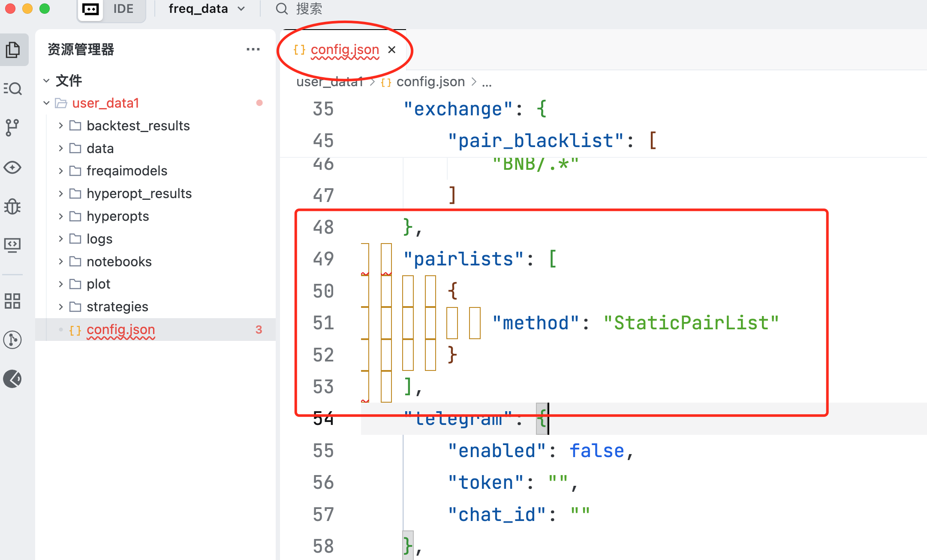Click the IDE mode toggle button

(x=123, y=9)
